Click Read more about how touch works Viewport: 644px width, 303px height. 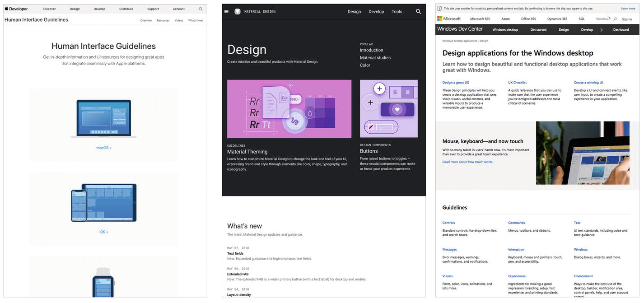pos(467,162)
